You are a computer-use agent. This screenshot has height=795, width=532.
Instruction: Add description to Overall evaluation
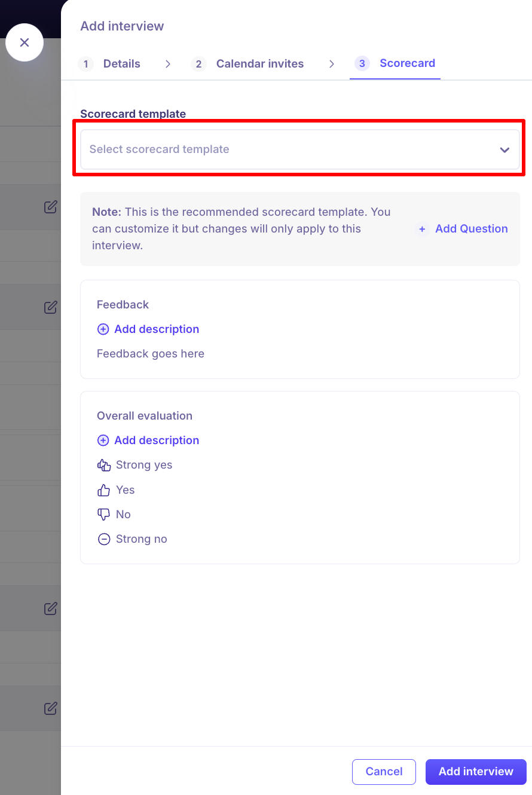157,441
